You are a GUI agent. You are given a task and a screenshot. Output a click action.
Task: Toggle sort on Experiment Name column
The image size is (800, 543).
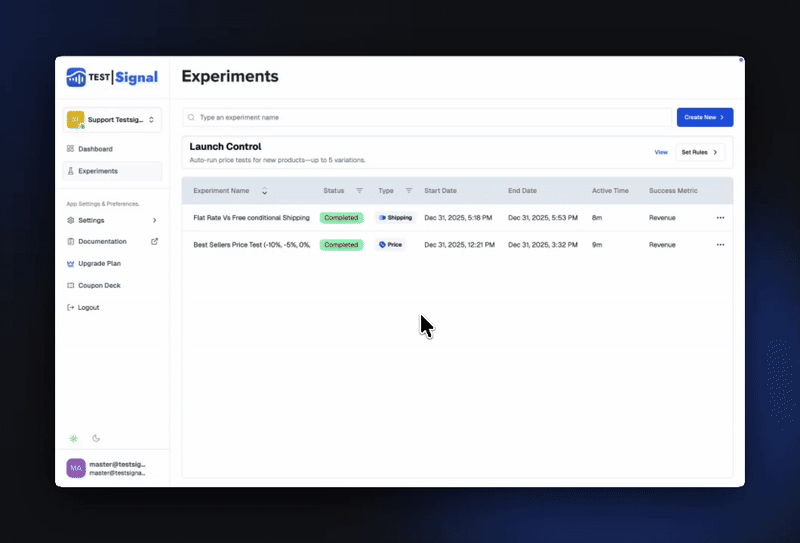pos(265,191)
